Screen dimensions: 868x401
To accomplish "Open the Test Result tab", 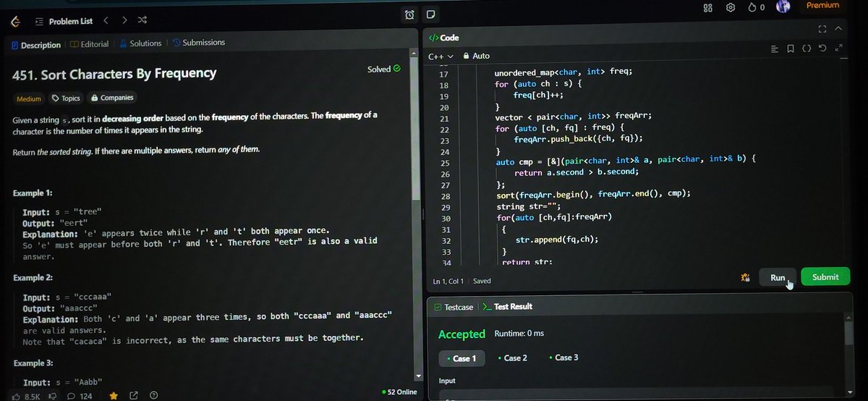I will pos(507,307).
